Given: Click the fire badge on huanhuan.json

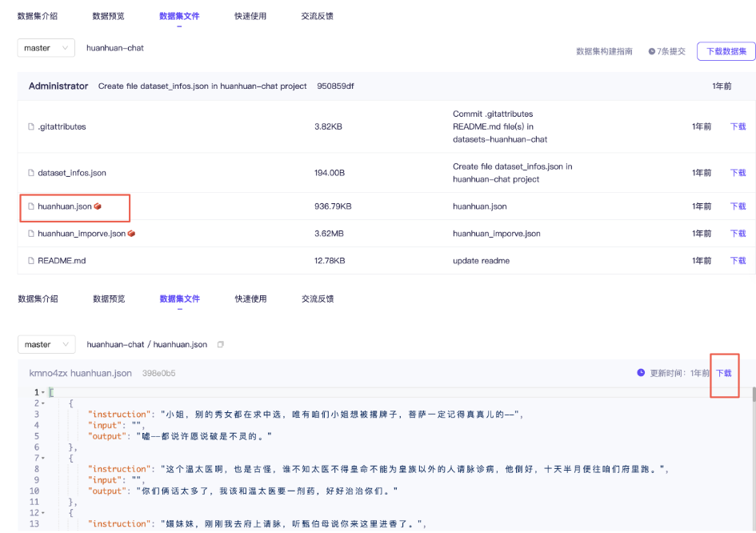Looking at the screenshot, I should pyautogui.click(x=98, y=206).
